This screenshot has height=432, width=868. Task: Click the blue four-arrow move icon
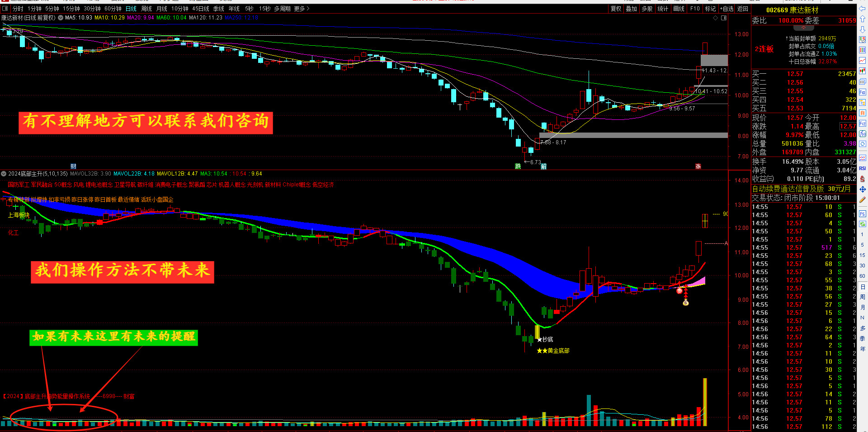coord(862,189)
